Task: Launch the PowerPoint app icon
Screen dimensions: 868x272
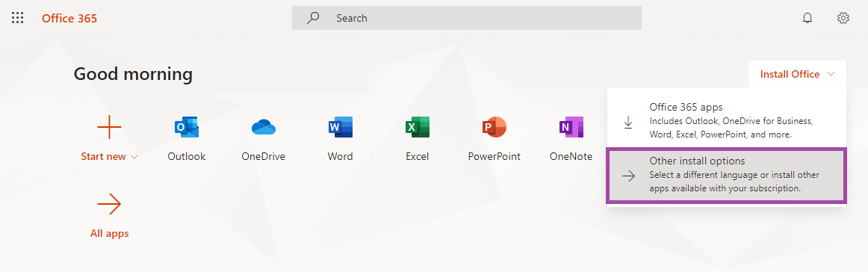Action: [x=494, y=128]
